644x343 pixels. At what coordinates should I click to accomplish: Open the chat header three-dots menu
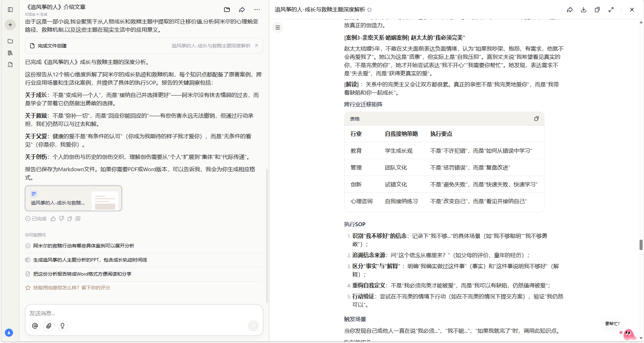(x=257, y=10)
